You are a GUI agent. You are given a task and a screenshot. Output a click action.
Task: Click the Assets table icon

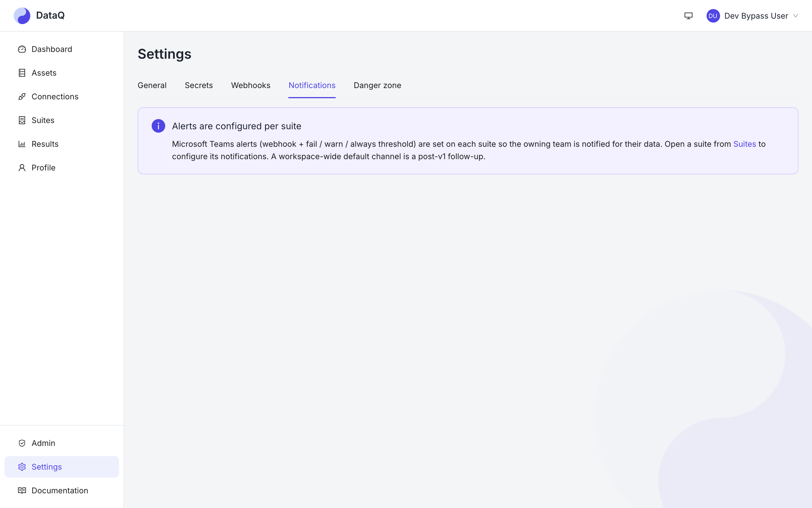22,73
